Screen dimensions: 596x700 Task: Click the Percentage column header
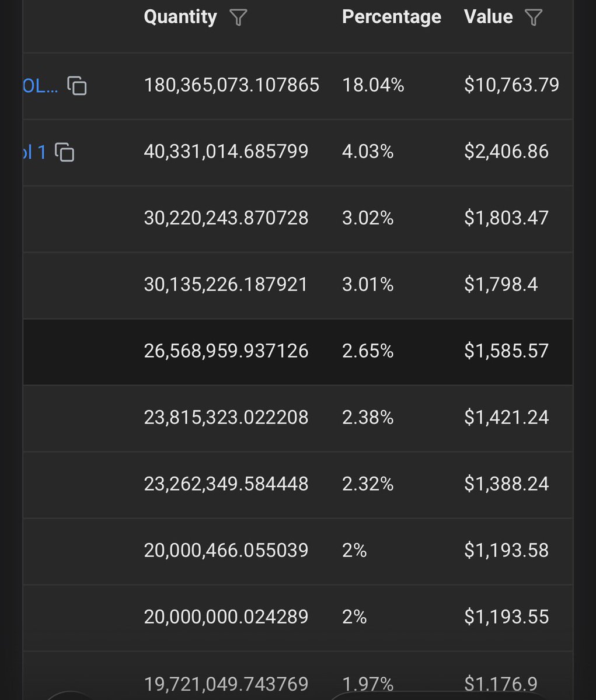click(x=392, y=17)
